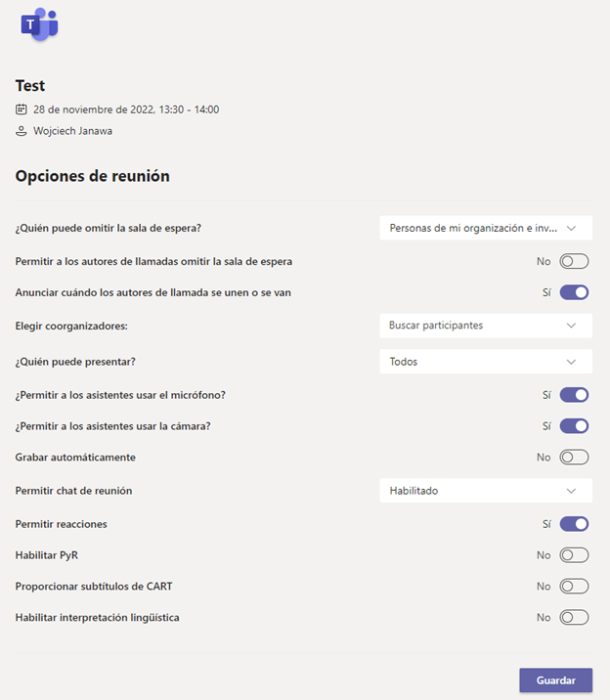Disable announce when callers join or leave
Screen dimensions: 610x700
coord(574,292)
